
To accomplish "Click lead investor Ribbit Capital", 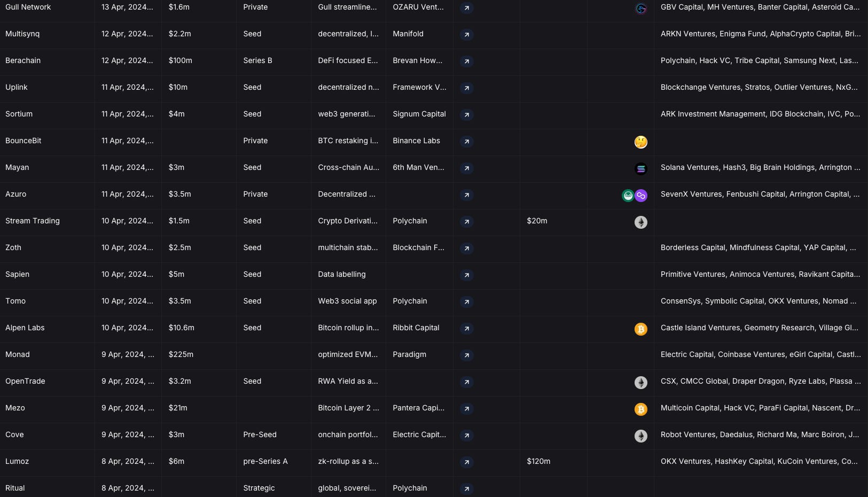I will click(416, 328).
